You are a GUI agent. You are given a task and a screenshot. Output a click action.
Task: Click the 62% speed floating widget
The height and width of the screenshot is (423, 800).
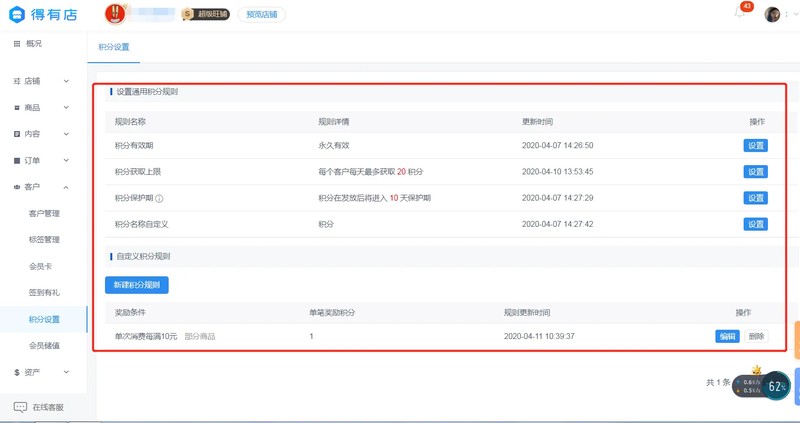776,386
